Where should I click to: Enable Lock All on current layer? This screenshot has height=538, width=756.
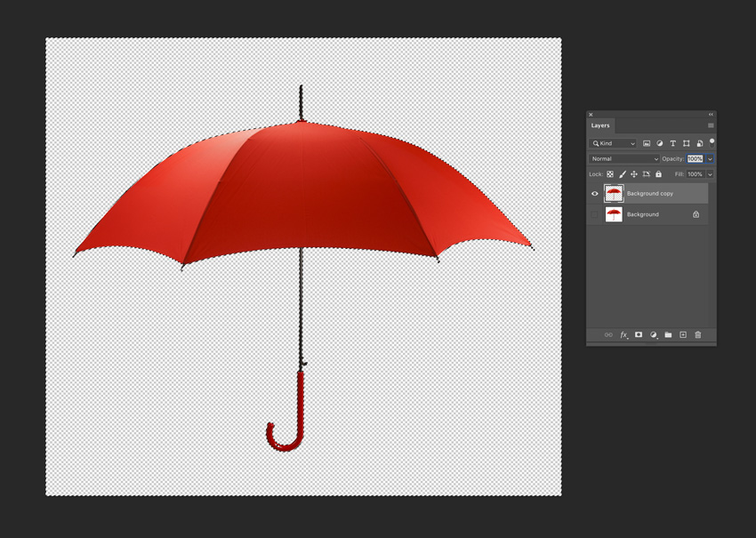[658, 174]
